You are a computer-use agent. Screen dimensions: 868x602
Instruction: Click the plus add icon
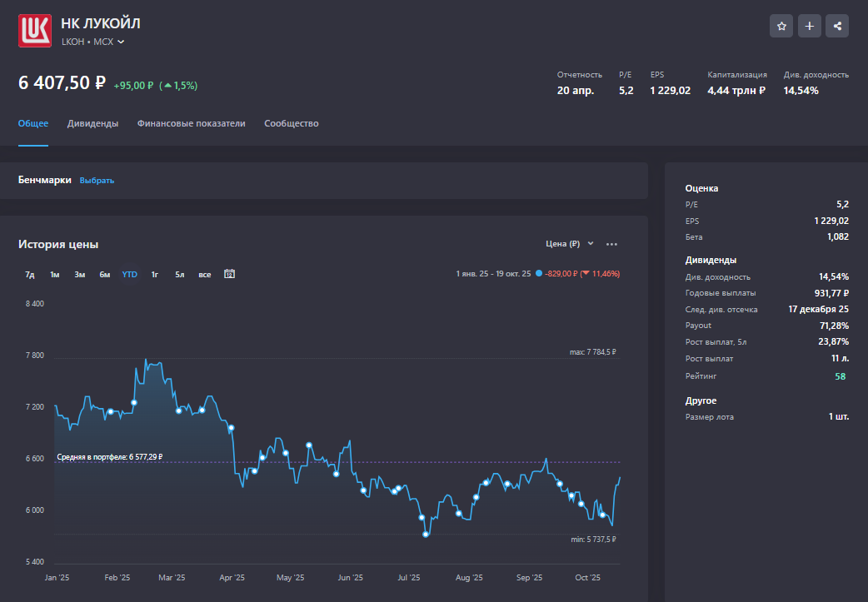click(809, 26)
